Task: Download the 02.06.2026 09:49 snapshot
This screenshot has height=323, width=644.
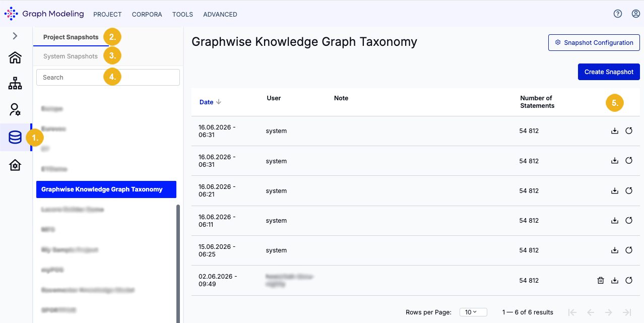Action: (614, 281)
